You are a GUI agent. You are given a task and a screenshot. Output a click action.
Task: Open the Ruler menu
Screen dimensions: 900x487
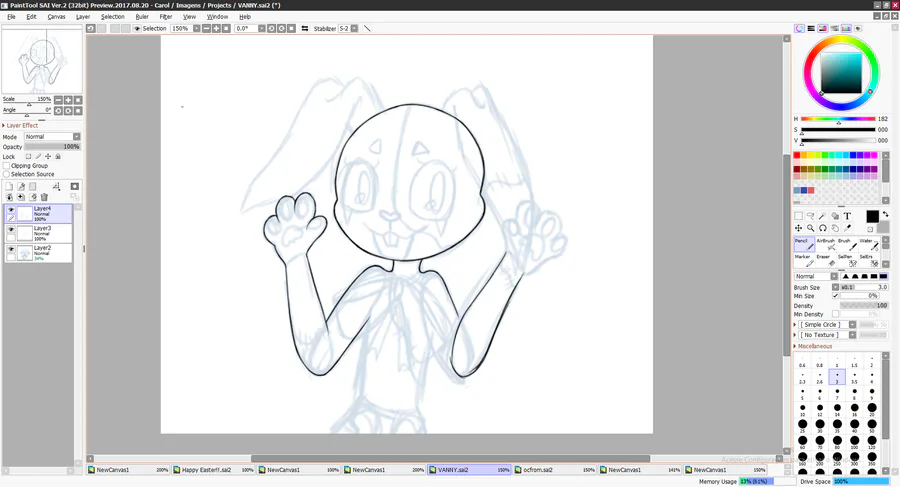(x=142, y=17)
